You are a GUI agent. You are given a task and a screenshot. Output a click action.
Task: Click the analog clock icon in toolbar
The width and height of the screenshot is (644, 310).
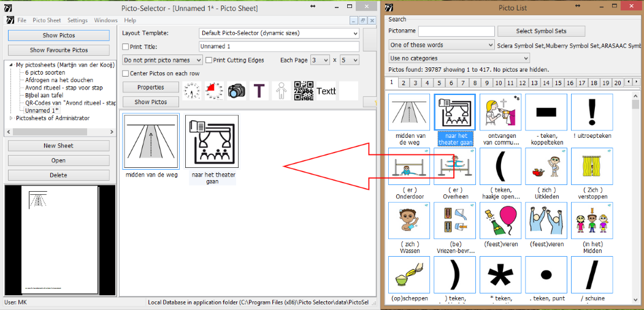pos(193,91)
